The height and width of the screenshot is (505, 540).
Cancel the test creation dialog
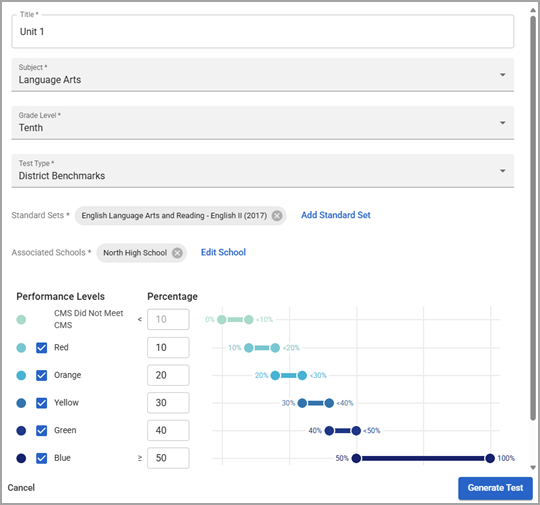(x=21, y=488)
